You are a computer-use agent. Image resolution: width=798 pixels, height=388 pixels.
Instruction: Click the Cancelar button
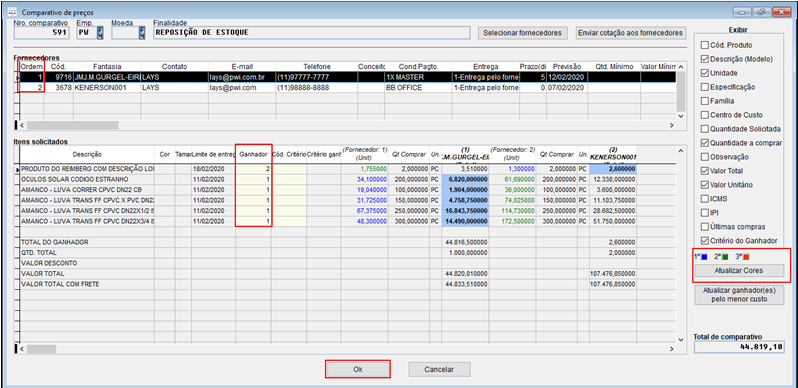(440, 369)
